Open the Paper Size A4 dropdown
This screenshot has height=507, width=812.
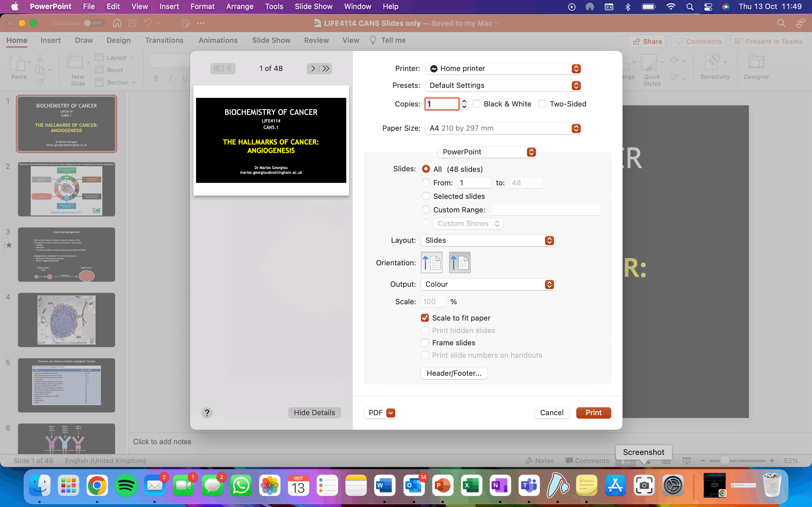503,128
